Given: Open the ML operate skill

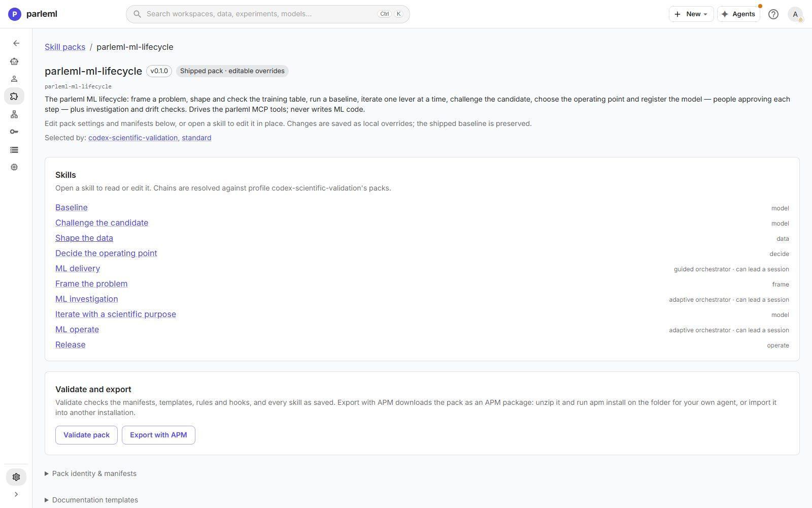Looking at the screenshot, I should (77, 329).
